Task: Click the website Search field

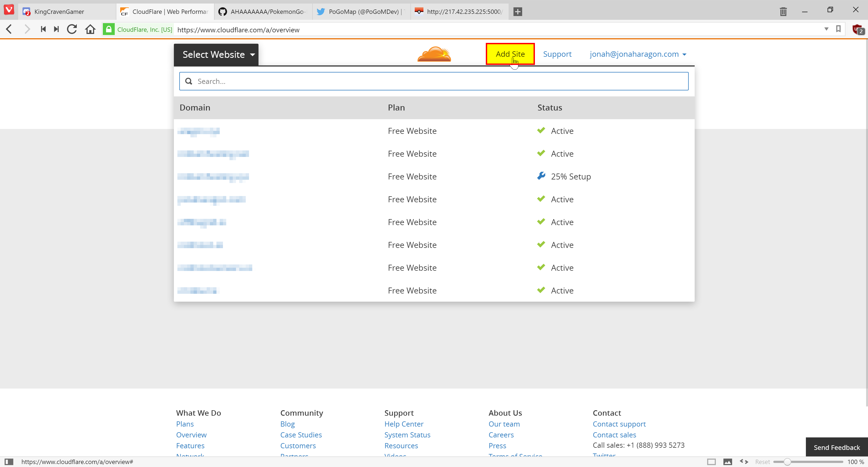Action: pos(434,81)
